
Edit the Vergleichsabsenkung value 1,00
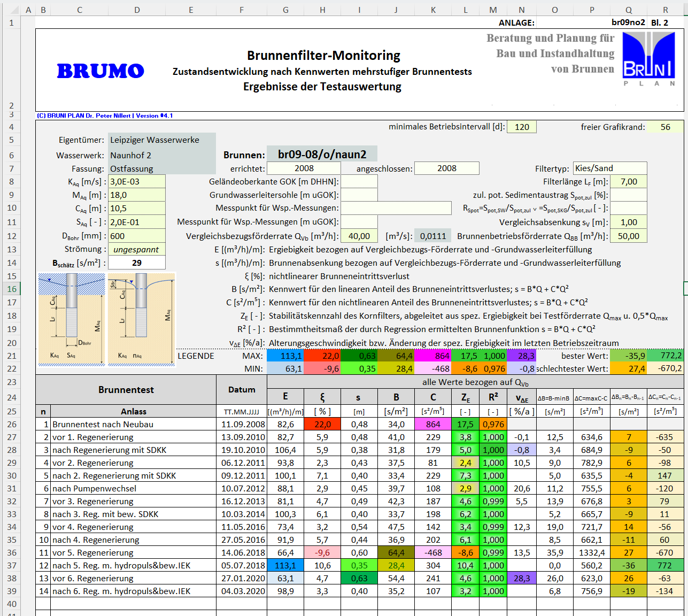(x=629, y=222)
